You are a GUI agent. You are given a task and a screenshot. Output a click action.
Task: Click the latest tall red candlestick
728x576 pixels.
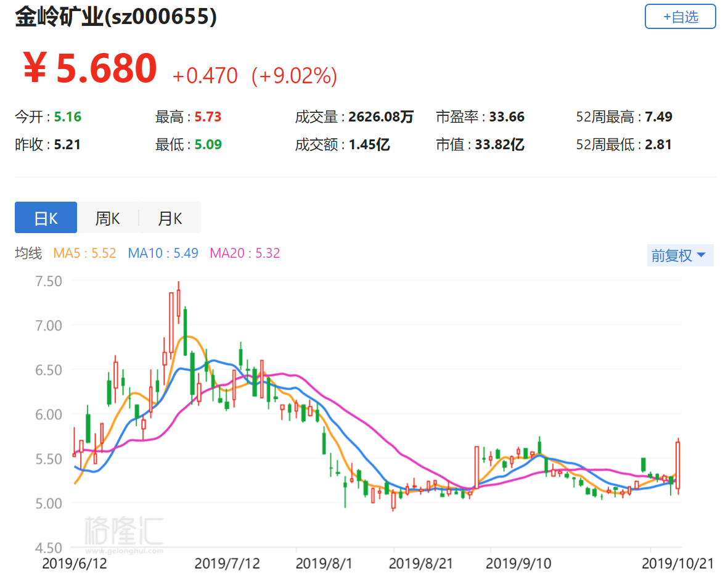[678, 466]
